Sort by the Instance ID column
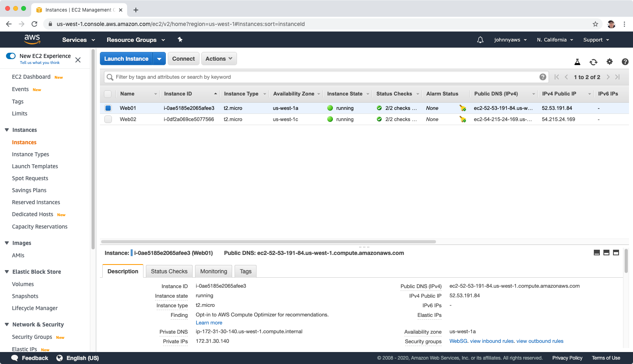This screenshot has width=633, height=364. pyautogui.click(x=190, y=94)
